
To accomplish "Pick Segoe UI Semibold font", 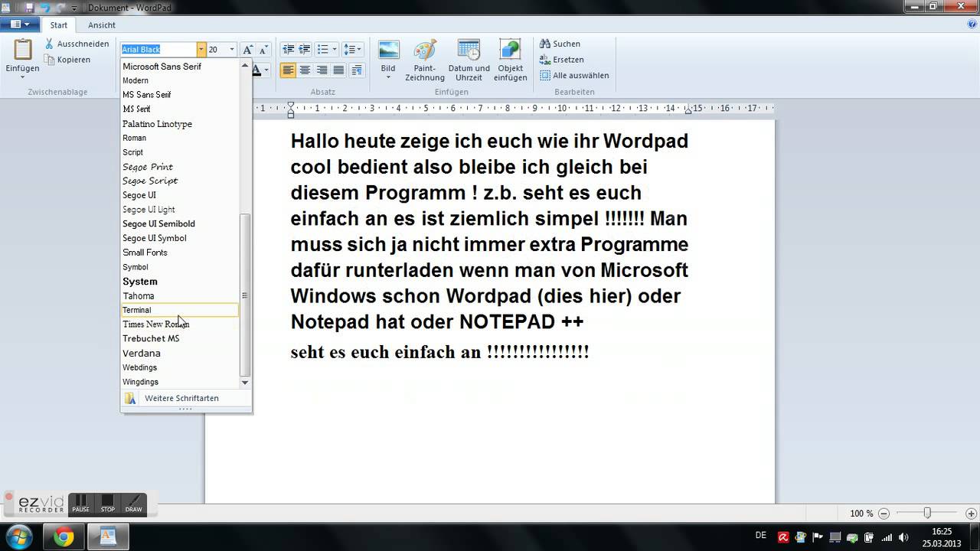I will pos(180,223).
